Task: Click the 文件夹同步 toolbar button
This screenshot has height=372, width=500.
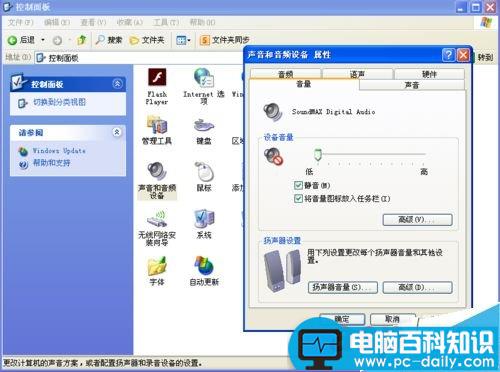Action: pos(225,40)
